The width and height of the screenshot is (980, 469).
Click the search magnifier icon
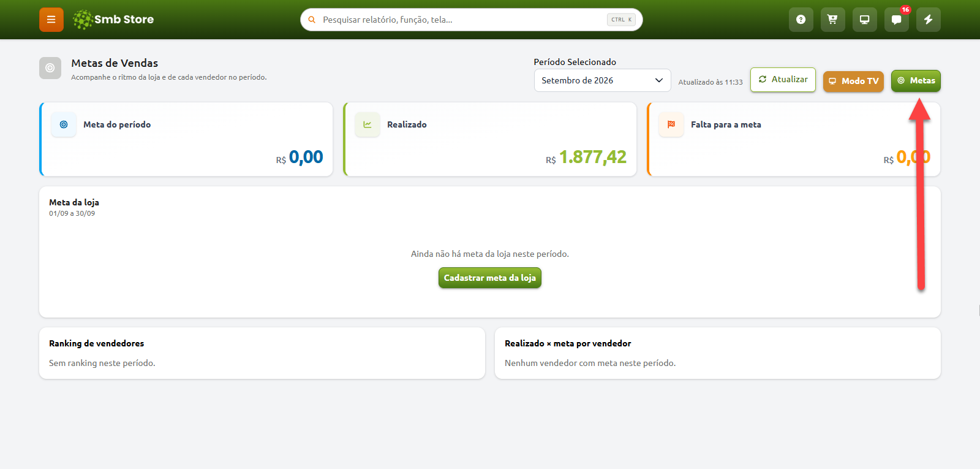click(x=312, y=20)
